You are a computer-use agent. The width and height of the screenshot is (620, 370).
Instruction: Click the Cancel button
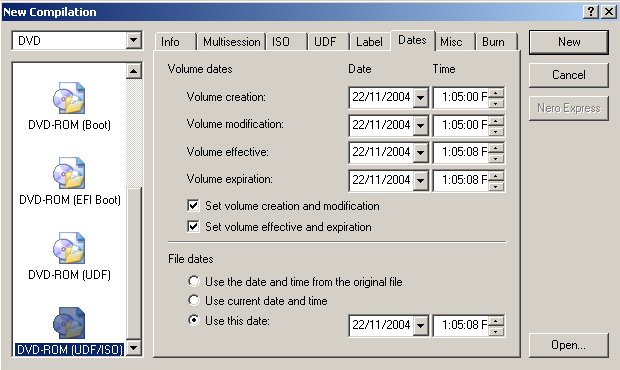[569, 75]
